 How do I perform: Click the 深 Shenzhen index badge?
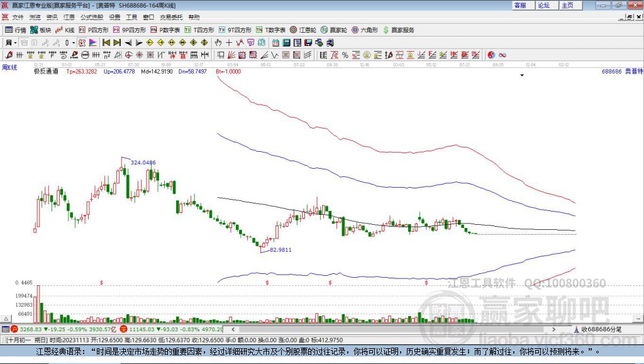[124, 329]
